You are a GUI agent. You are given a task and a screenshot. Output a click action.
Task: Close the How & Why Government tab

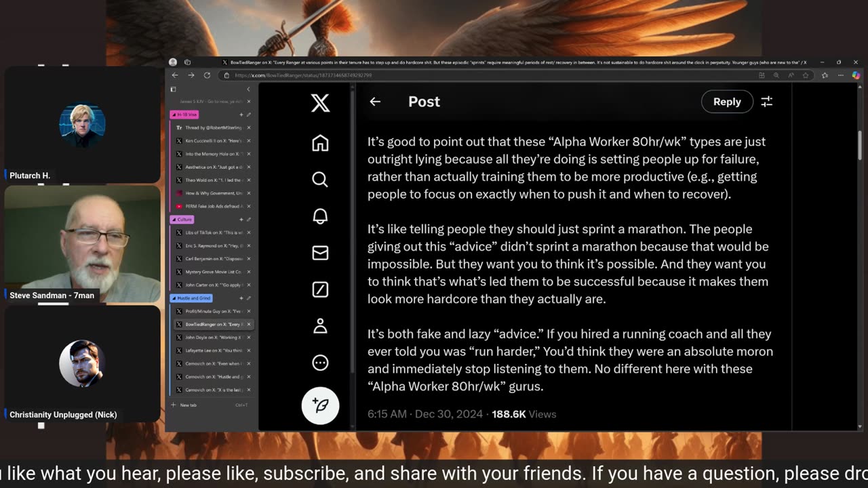[x=249, y=193]
